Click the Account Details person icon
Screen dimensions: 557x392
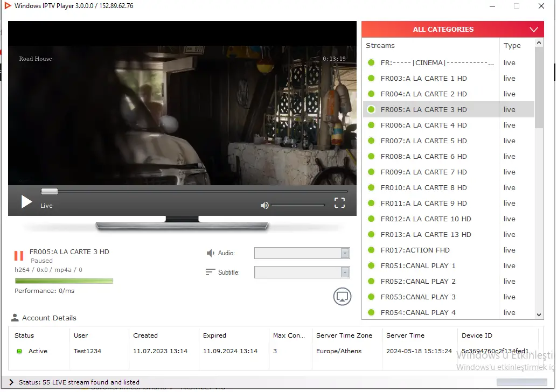pyautogui.click(x=15, y=318)
